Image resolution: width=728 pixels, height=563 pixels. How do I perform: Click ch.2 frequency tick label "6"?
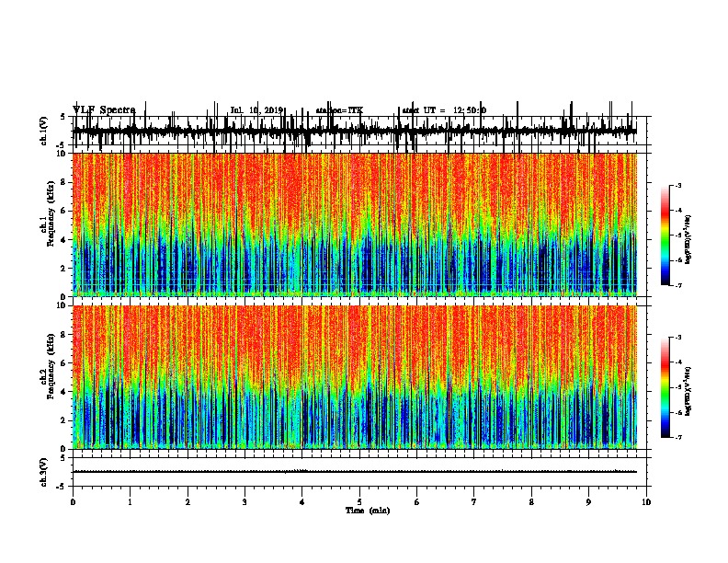[x=63, y=363]
